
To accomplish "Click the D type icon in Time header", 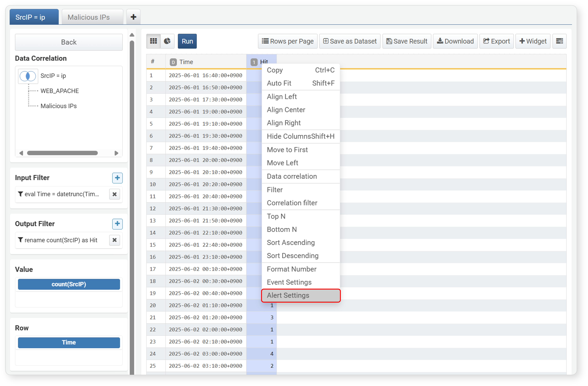I will click(173, 62).
